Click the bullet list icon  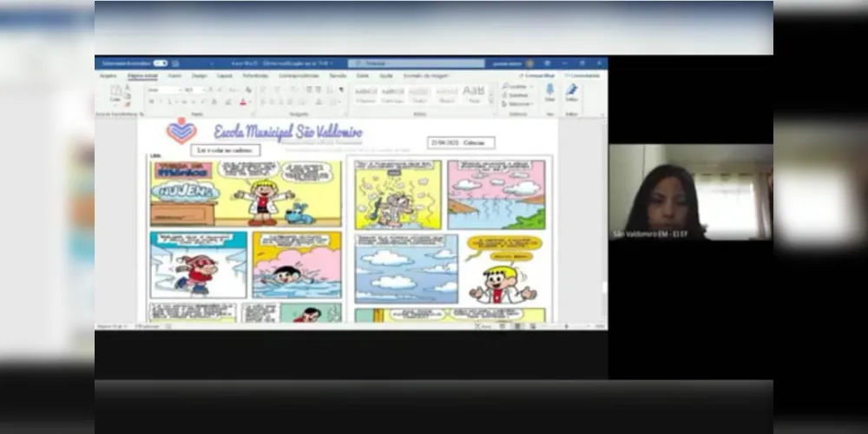[x=264, y=89]
